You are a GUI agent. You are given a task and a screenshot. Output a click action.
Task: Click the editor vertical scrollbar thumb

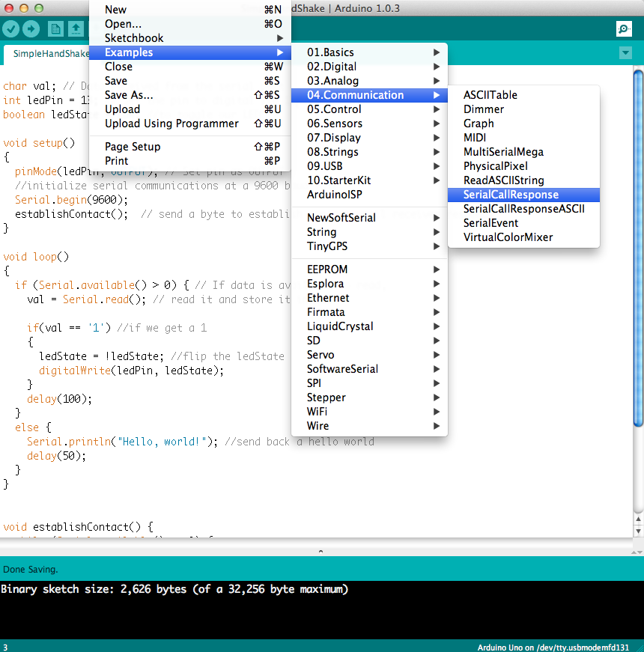(638, 249)
